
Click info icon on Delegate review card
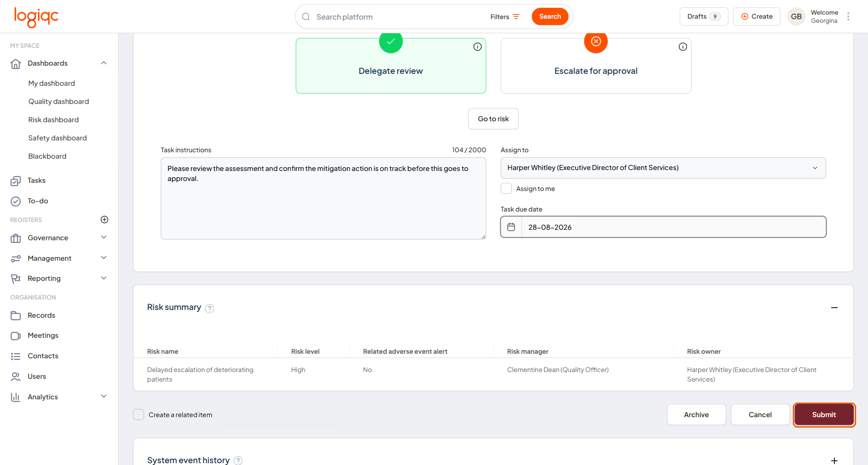(x=477, y=46)
